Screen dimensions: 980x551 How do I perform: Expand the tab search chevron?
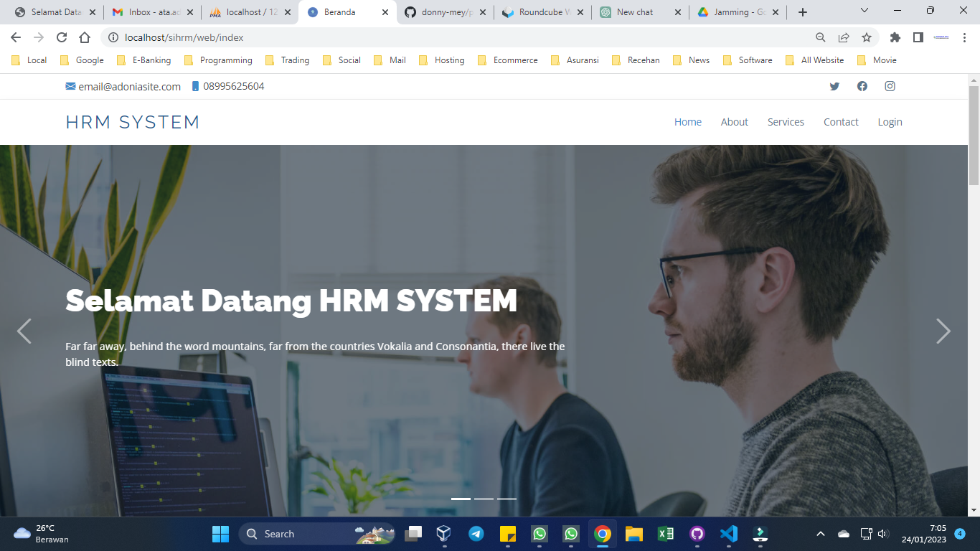pos(864,11)
